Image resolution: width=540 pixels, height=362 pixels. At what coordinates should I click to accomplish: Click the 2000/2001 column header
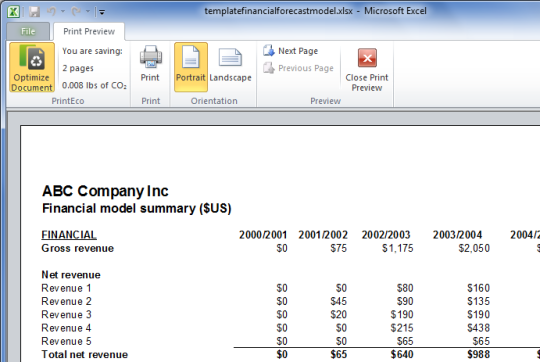point(263,235)
